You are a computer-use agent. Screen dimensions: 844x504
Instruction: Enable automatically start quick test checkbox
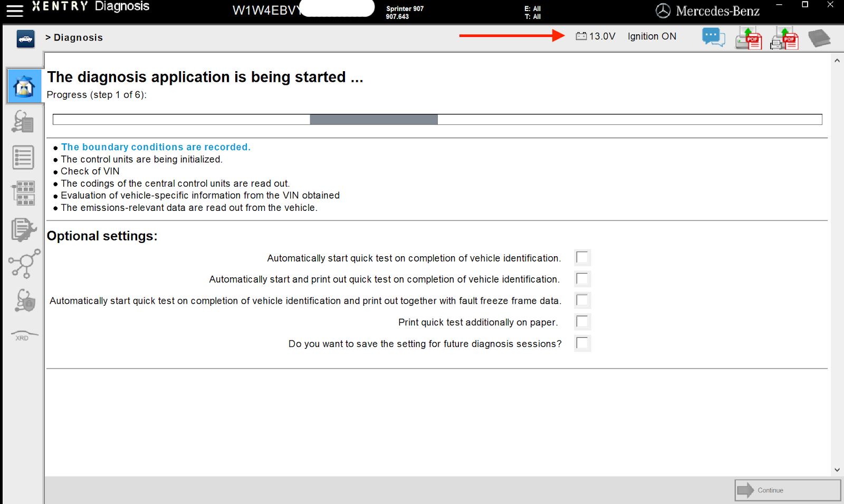[582, 257]
